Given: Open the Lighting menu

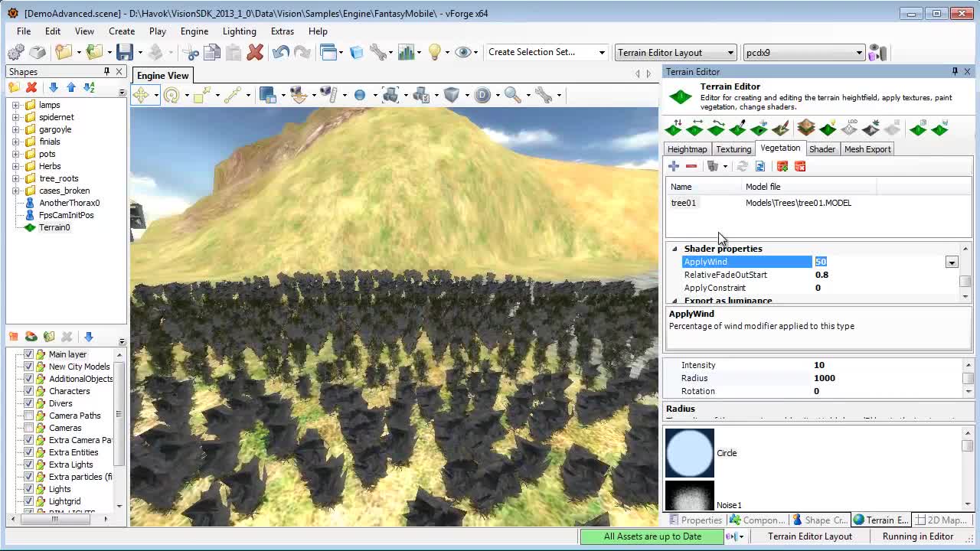Looking at the screenshot, I should pos(239,31).
